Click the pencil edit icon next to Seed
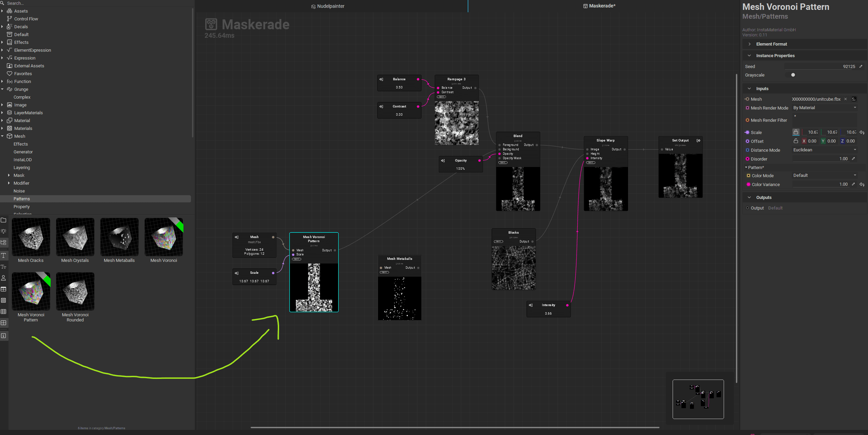 [x=861, y=66]
